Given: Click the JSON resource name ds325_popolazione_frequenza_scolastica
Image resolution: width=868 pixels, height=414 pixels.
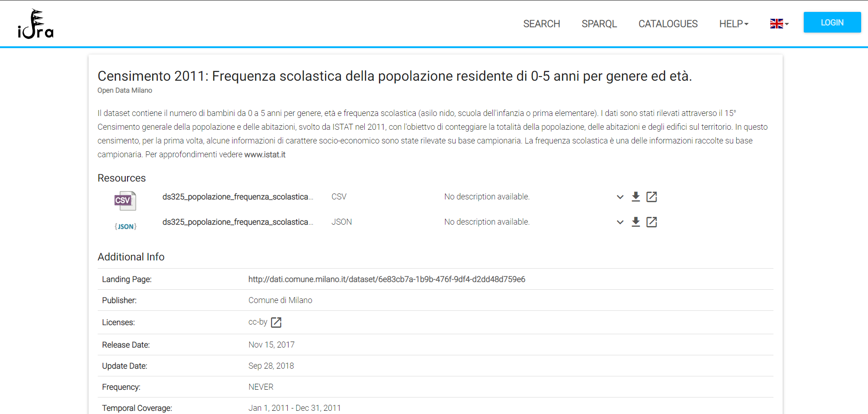Looking at the screenshot, I should point(238,222).
